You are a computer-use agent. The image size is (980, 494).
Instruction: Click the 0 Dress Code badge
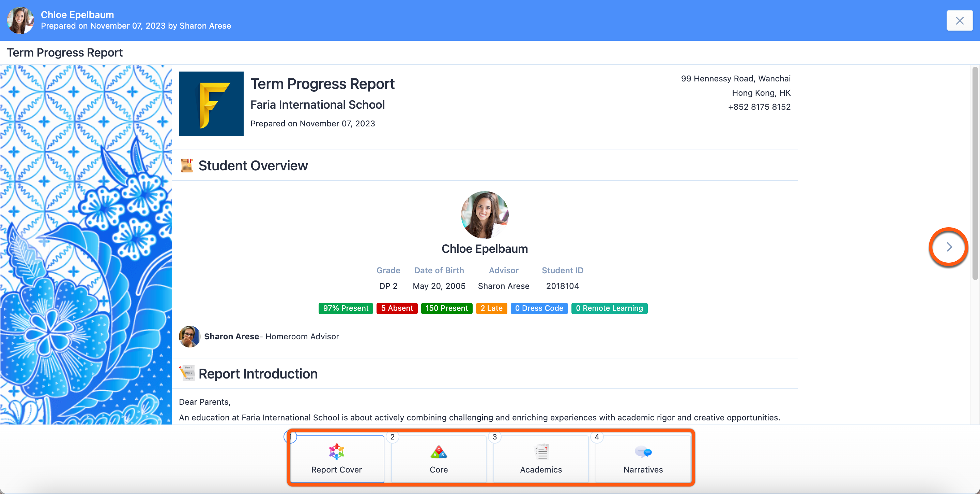point(539,308)
